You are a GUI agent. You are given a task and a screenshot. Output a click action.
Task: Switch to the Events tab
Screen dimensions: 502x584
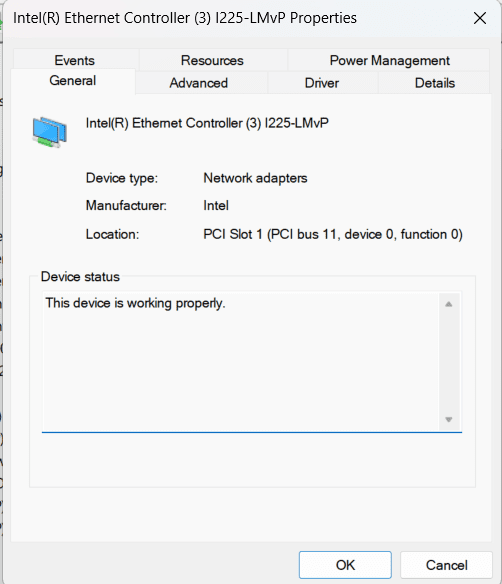pyautogui.click(x=75, y=60)
